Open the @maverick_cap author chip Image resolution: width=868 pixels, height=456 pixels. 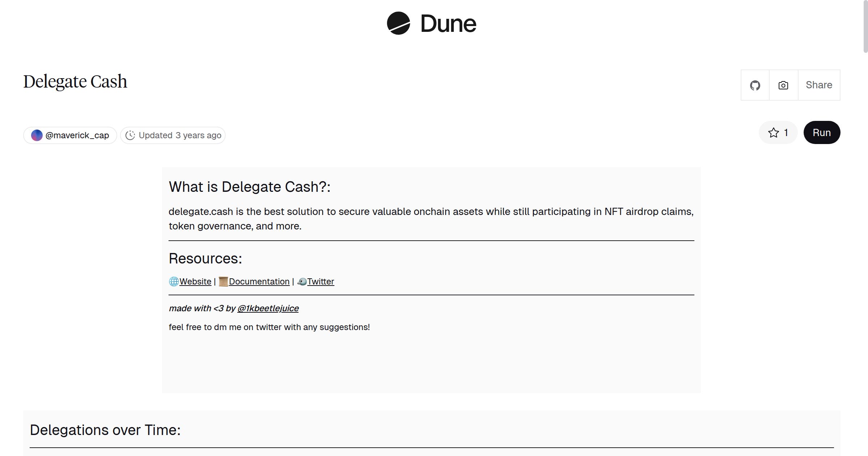[x=70, y=135]
